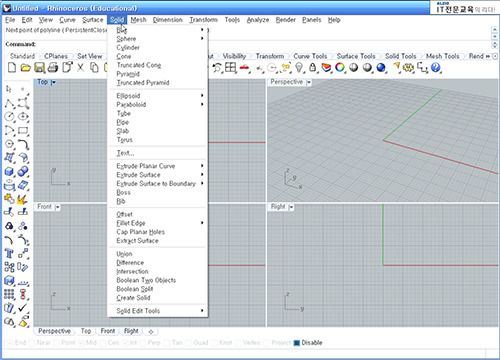Click the red car Right View icon
Viewport: 500px width, 360px height.
245,68
